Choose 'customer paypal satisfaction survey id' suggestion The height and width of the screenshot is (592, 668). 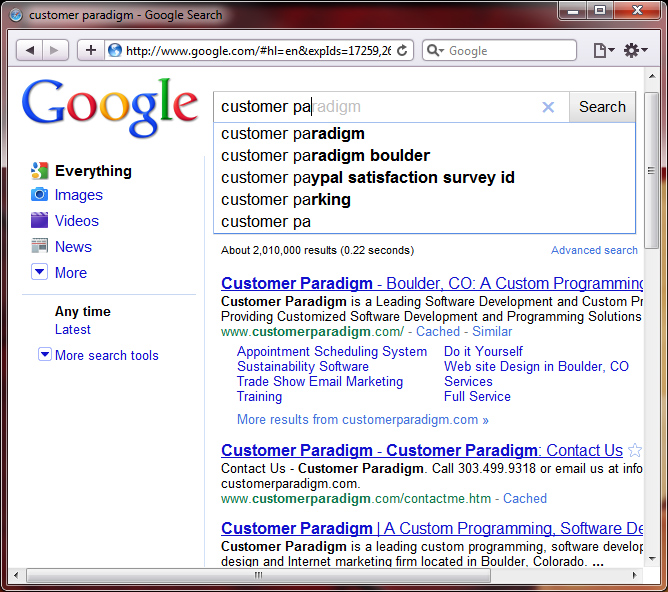click(x=424, y=178)
